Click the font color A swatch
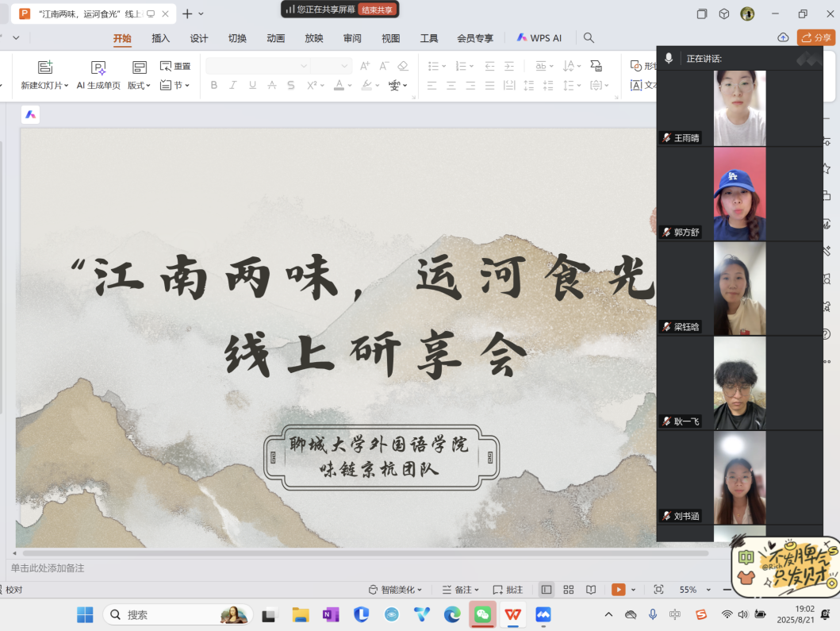Image resolution: width=840 pixels, height=631 pixels. click(x=339, y=85)
